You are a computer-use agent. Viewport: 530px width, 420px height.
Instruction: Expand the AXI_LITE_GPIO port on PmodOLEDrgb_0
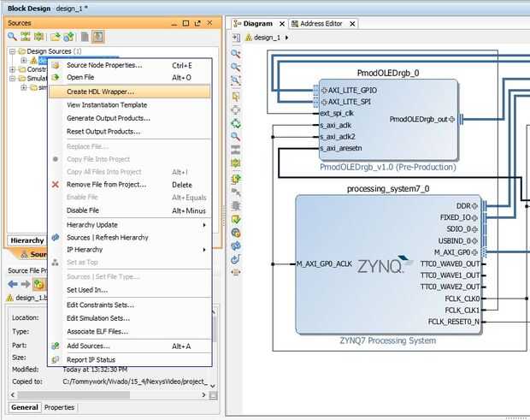coord(325,91)
